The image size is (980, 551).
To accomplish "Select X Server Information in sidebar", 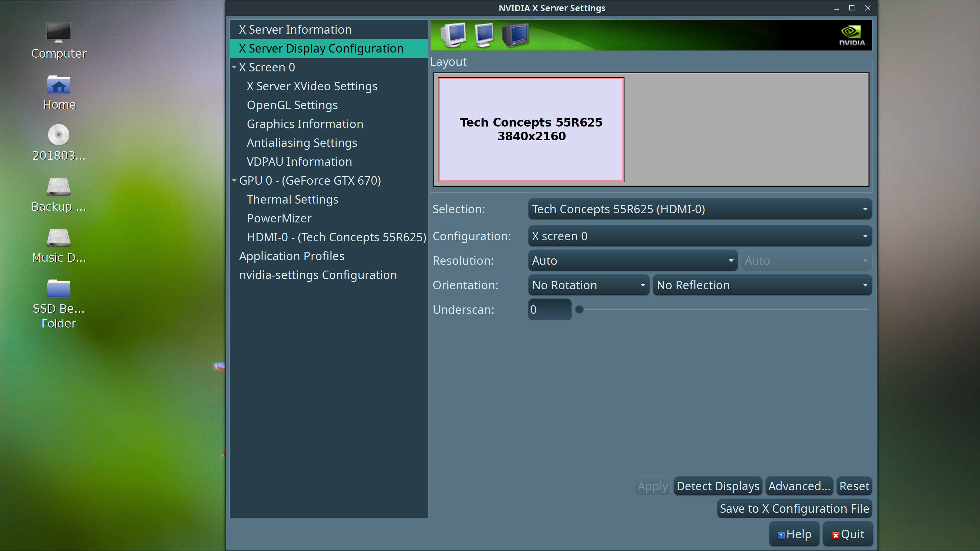I will point(329,30).
